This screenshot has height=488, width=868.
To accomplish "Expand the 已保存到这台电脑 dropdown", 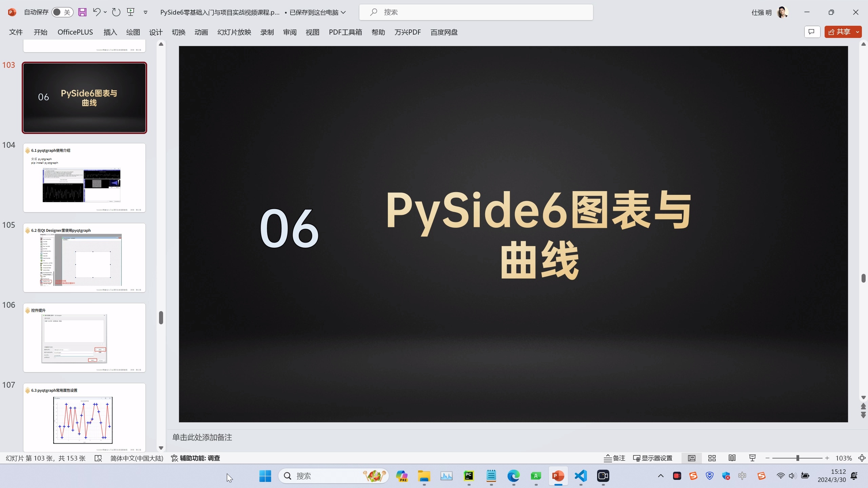I will (344, 12).
